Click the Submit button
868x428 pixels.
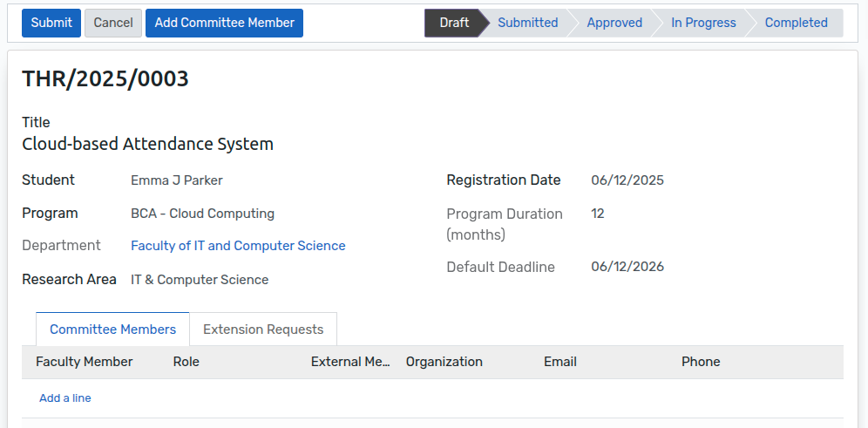(x=51, y=23)
